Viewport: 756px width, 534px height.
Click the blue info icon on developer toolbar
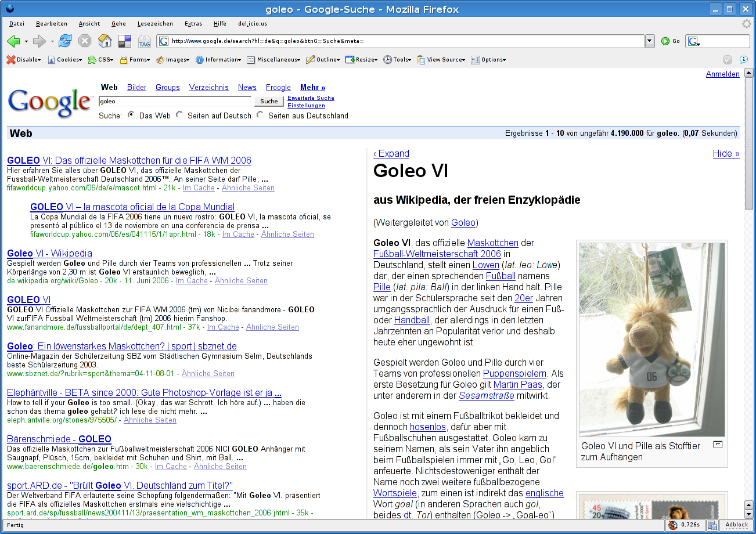(x=743, y=60)
